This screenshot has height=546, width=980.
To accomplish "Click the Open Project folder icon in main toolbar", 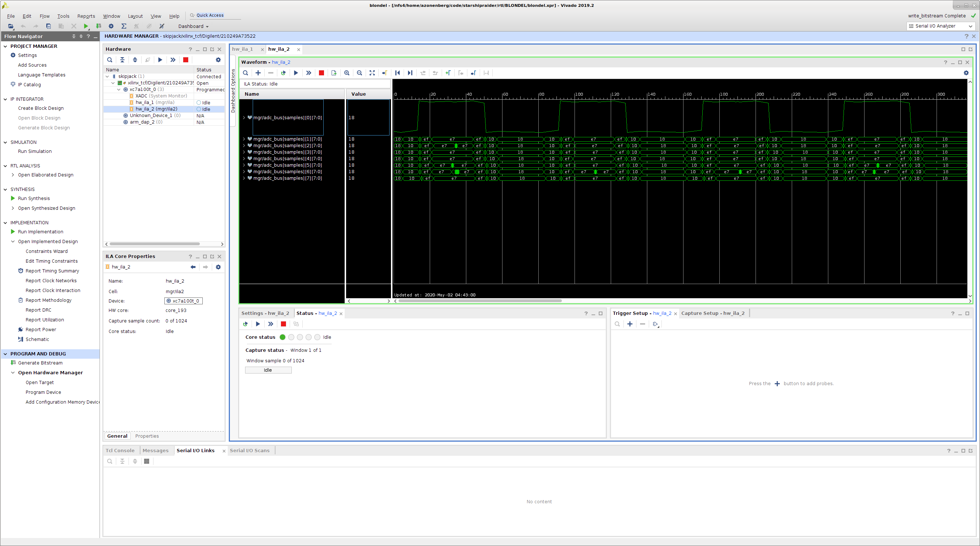I will coord(10,26).
